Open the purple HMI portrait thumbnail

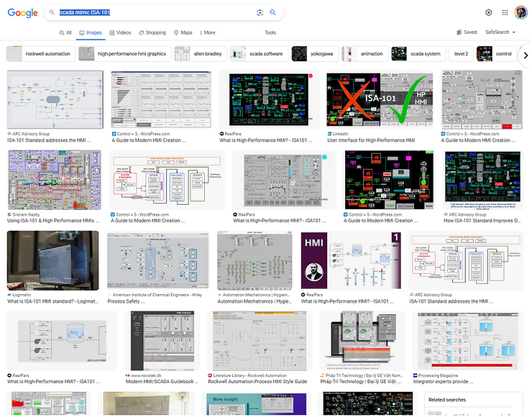(x=351, y=260)
